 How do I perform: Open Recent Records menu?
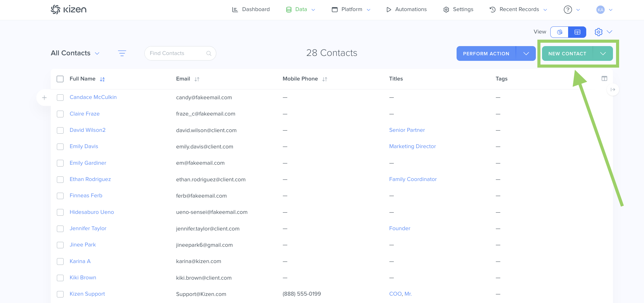519,10
